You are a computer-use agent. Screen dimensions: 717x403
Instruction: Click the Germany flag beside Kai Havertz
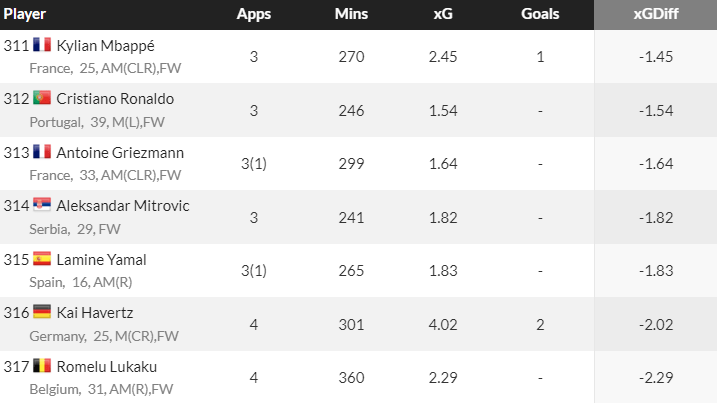pyautogui.click(x=42, y=312)
